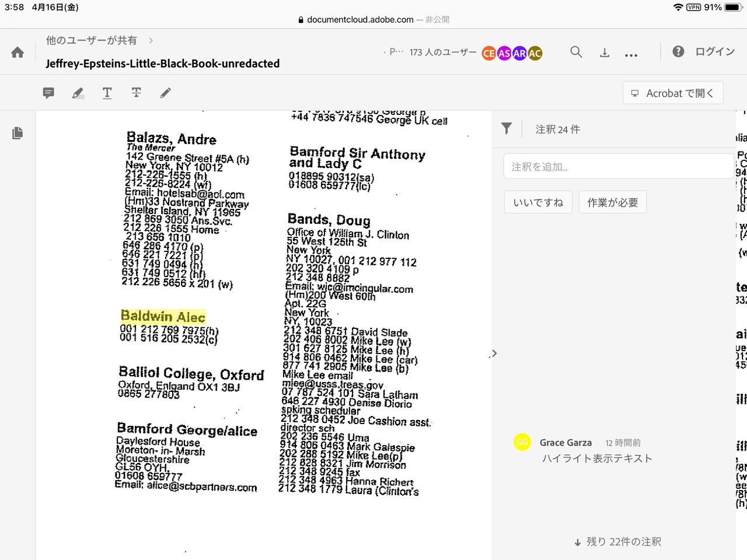
Task: Select the underline text tool
Action: [107, 93]
